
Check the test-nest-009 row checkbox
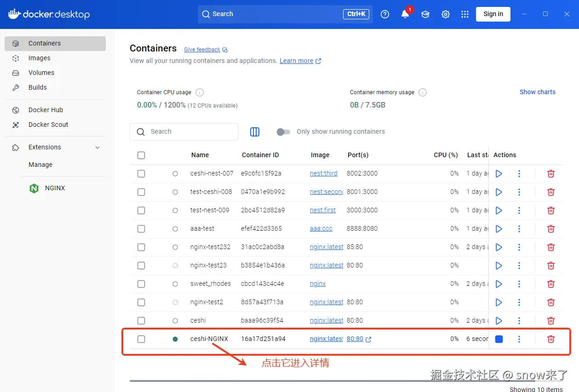point(141,210)
